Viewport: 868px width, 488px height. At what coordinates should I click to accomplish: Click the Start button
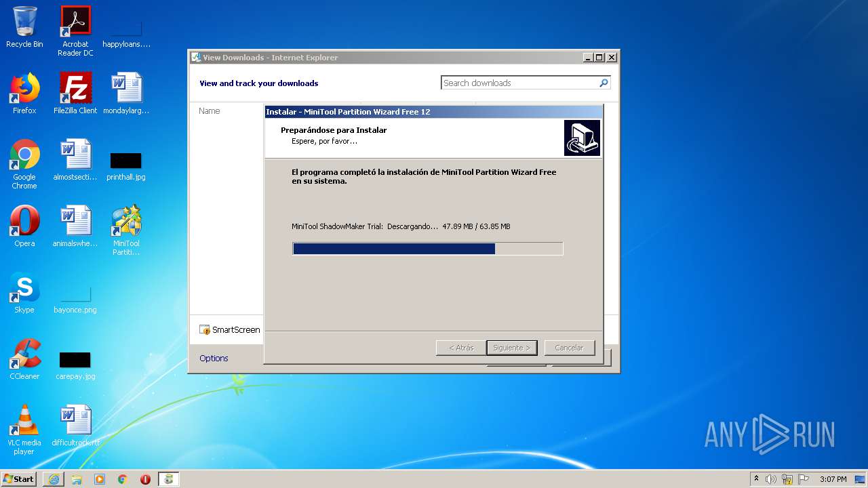point(19,479)
